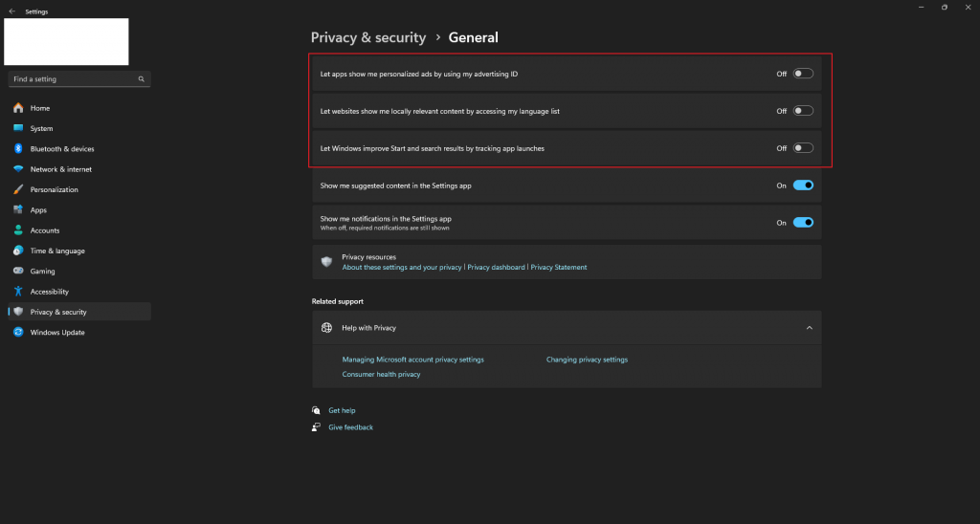Viewport: 980px width, 524px height.
Task: Click the Accessibility icon in sidebar
Action: click(x=18, y=292)
